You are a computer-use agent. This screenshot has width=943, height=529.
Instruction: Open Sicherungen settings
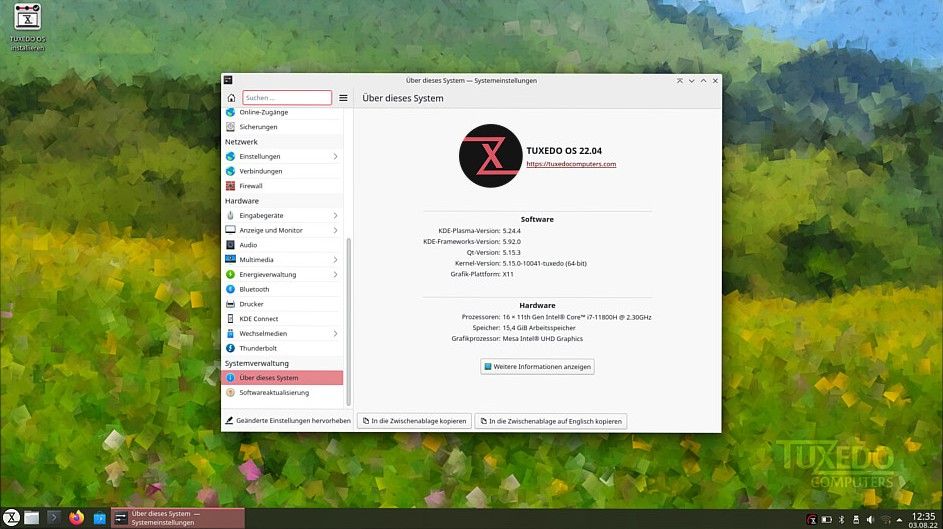[283, 127]
